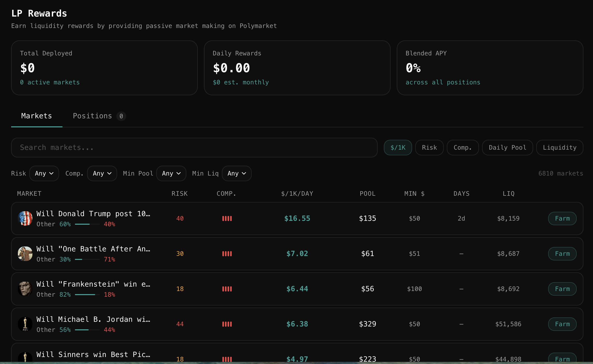Toggle sorting by Risk pill
The image size is (593, 364).
[x=429, y=148]
